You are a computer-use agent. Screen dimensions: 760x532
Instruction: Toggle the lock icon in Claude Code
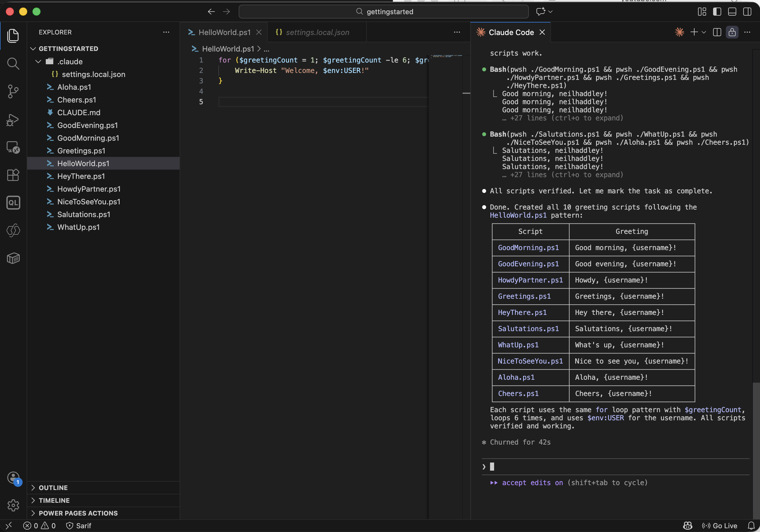point(732,32)
